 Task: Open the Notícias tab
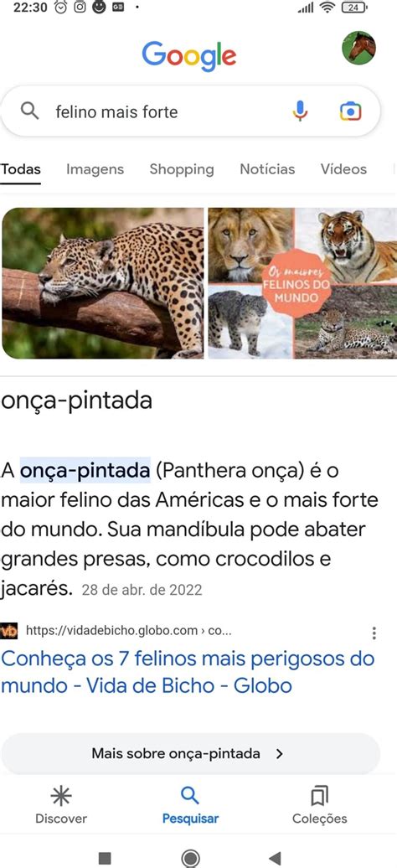[x=267, y=169]
